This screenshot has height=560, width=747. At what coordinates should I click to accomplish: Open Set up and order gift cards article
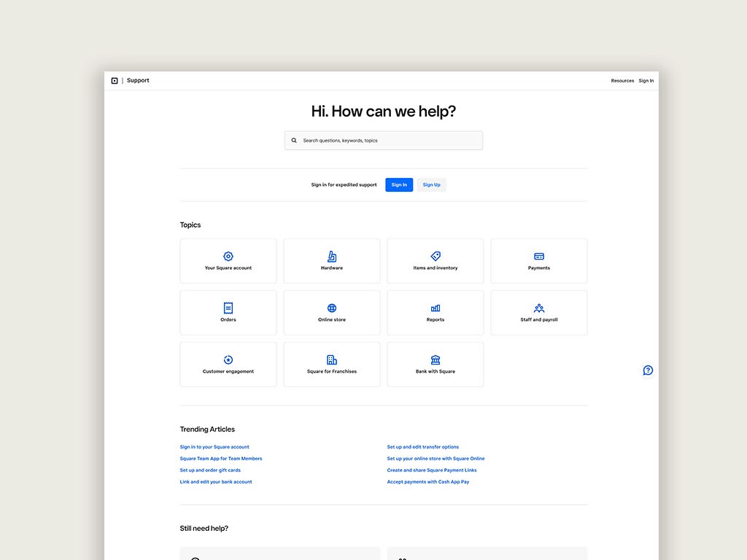coord(210,470)
